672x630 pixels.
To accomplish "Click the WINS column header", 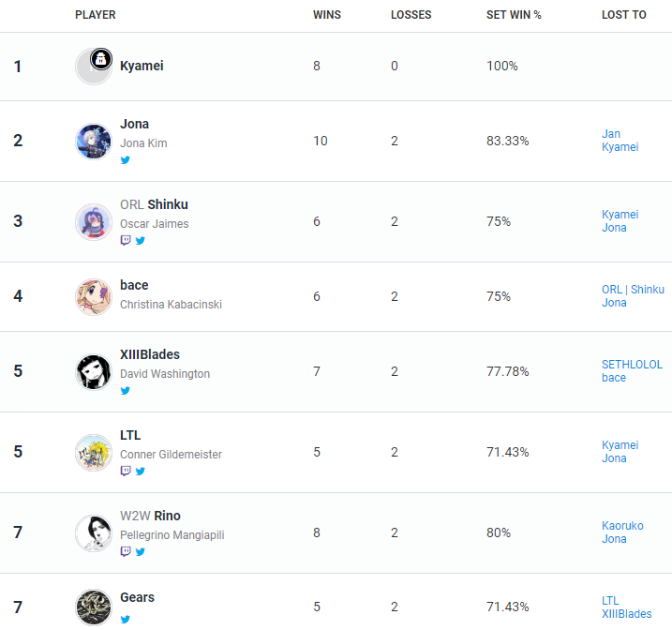I will pyautogui.click(x=326, y=15).
